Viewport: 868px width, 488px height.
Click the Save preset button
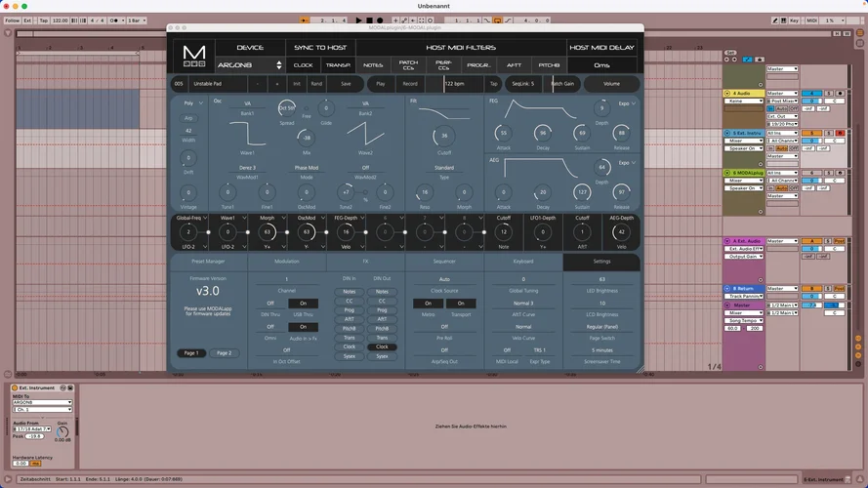coord(346,84)
